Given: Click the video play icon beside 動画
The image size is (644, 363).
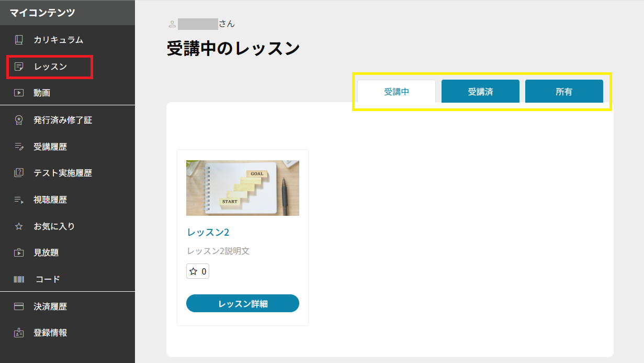Looking at the screenshot, I should (19, 93).
